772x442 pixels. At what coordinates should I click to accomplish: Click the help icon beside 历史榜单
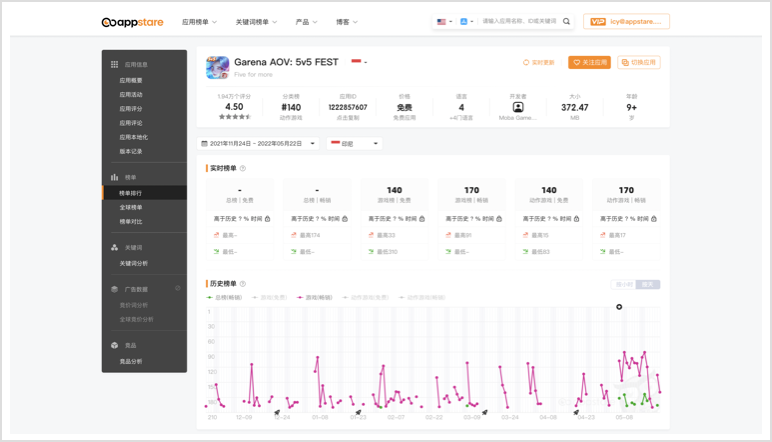click(243, 284)
